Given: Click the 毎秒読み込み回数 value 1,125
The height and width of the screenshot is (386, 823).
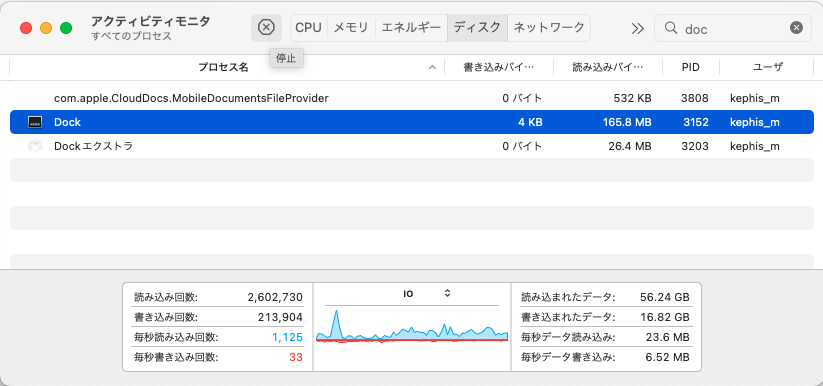Looking at the screenshot, I should pyautogui.click(x=288, y=337).
